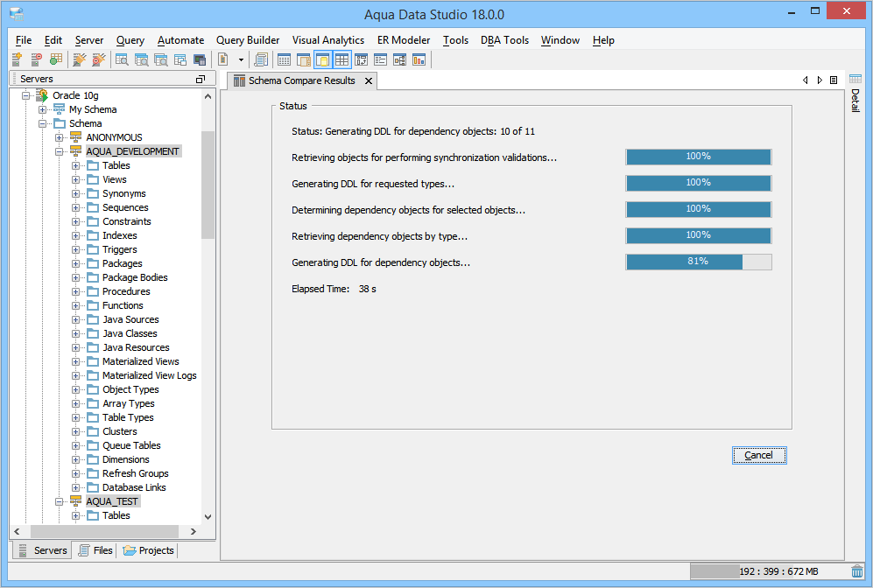Click the bar chart analytics toolbar icon
The image size is (873, 588).
pos(419,59)
